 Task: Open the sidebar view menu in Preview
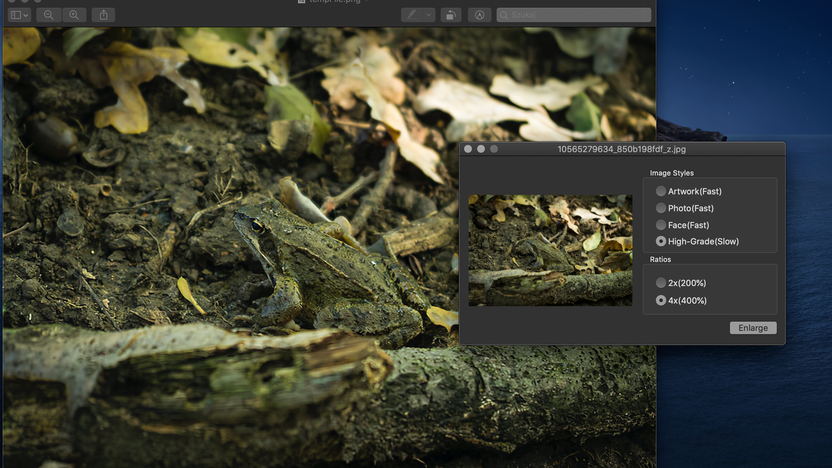(x=19, y=15)
